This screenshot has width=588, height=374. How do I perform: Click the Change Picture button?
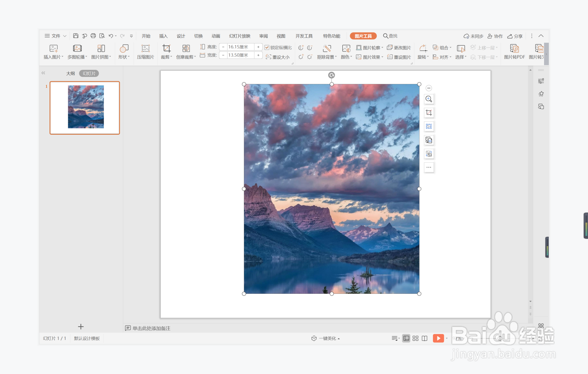[x=399, y=48]
